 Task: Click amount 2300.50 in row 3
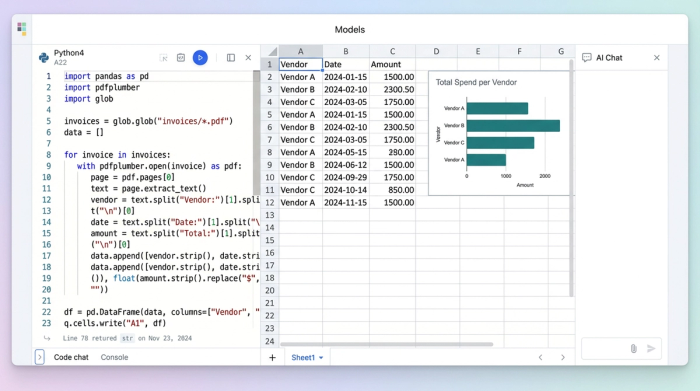(392, 89)
